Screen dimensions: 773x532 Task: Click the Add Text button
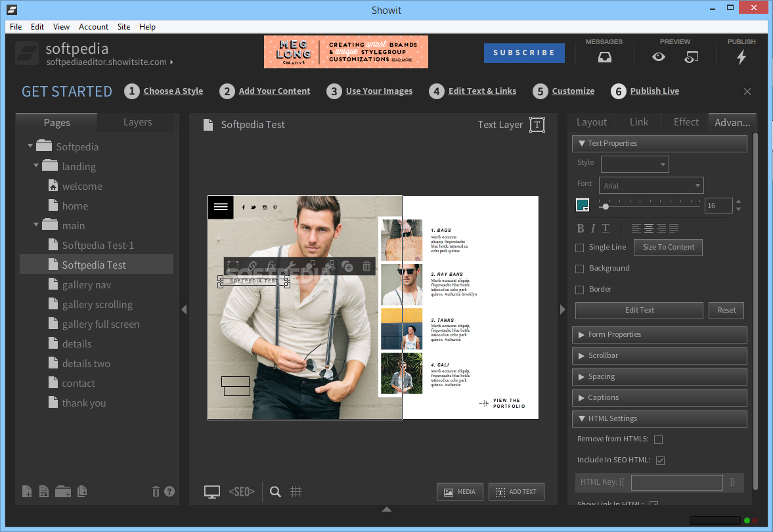coord(516,491)
